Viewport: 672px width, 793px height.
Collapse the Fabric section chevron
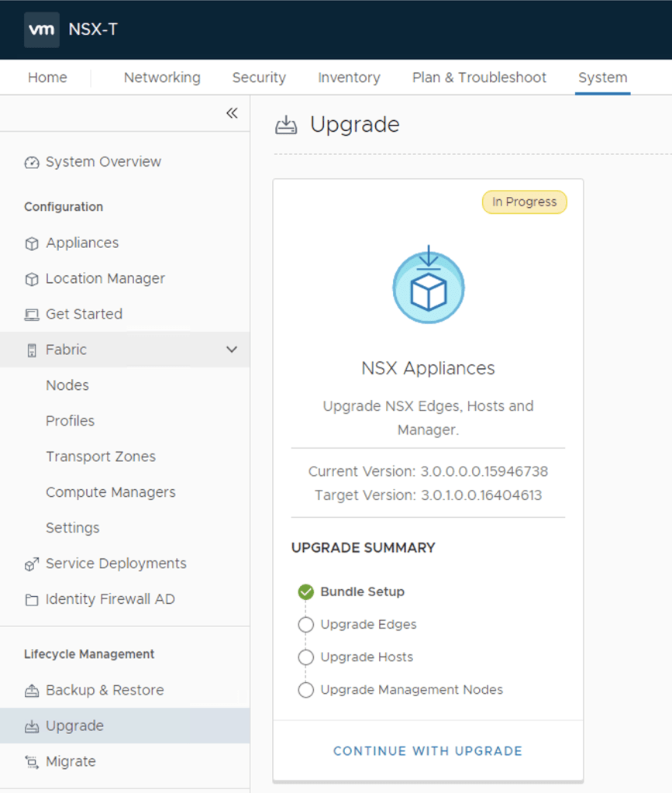(231, 350)
